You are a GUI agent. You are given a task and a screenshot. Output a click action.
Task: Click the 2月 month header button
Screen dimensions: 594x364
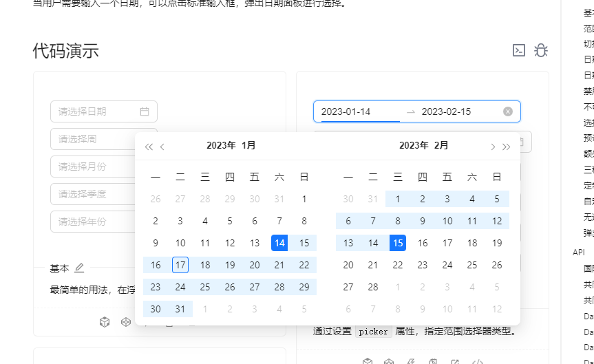pyautogui.click(x=441, y=145)
